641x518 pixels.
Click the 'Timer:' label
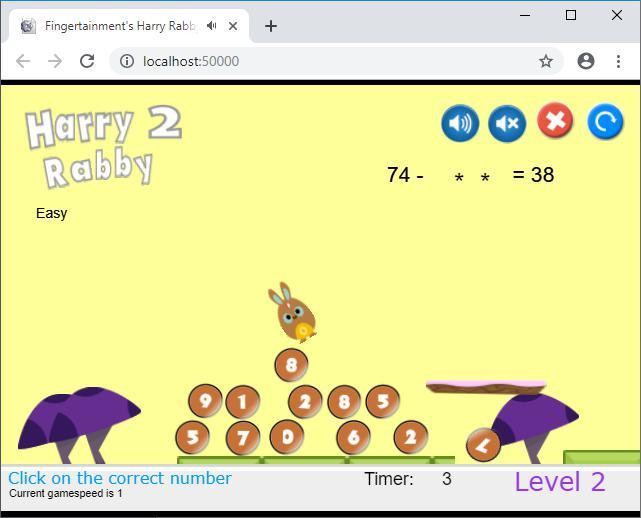tap(389, 479)
